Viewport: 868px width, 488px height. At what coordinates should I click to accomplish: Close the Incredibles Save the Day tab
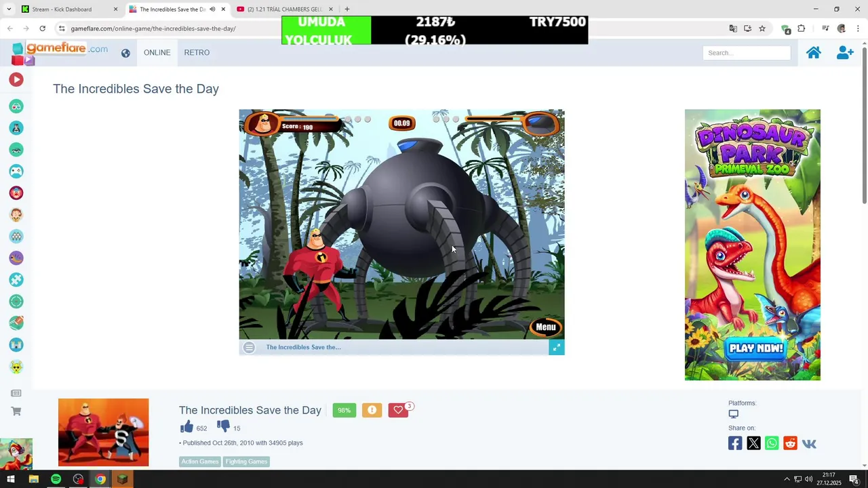[223, 9]
